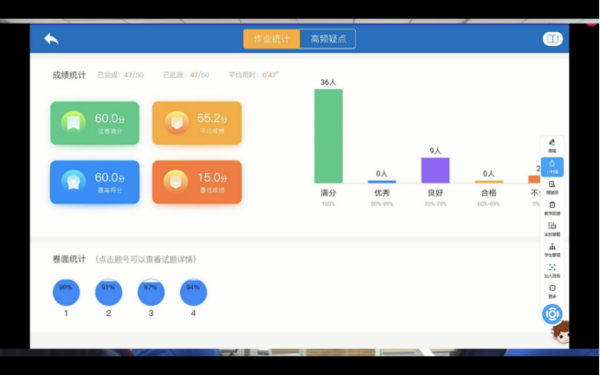The height and width of the screenshot is (375, 600).
Task: Open the student management hierarchy icon
Action: (x=552, y=249)
